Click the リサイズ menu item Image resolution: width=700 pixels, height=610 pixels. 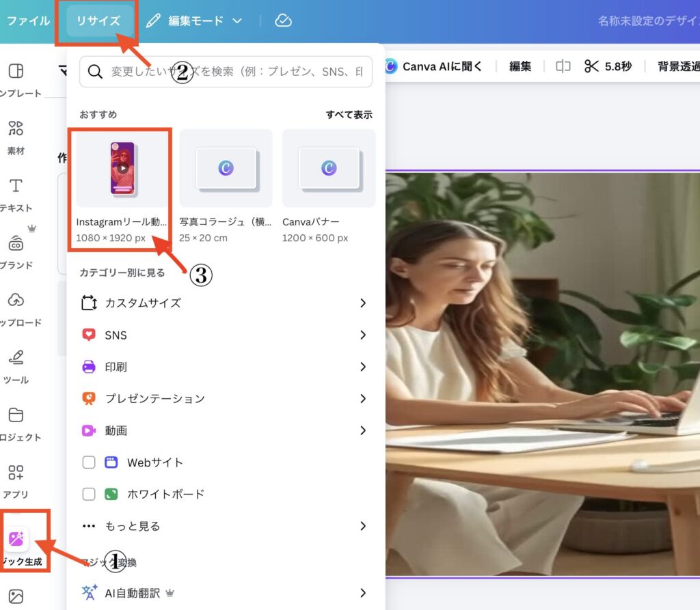[x=97, y=20]
